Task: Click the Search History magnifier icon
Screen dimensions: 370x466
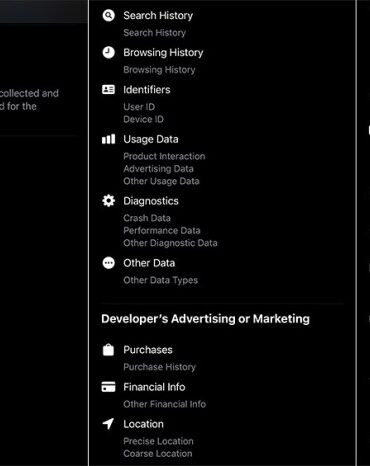Action: point(108,15)
